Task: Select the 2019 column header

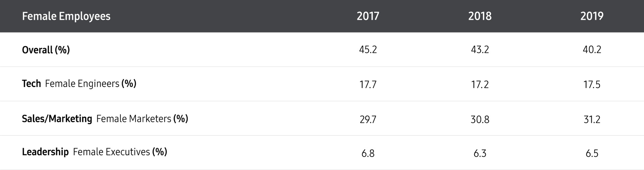Action: [592, 16]
